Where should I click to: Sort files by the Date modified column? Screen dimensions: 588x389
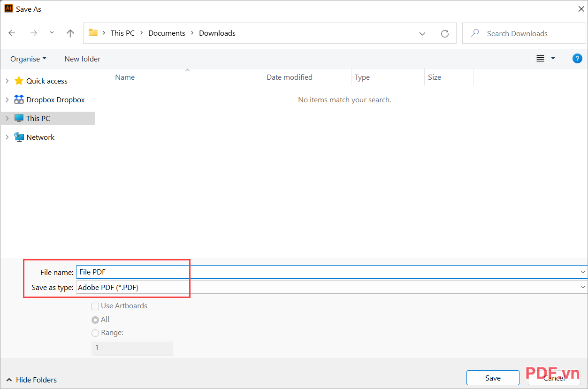[x=289, y=77]
